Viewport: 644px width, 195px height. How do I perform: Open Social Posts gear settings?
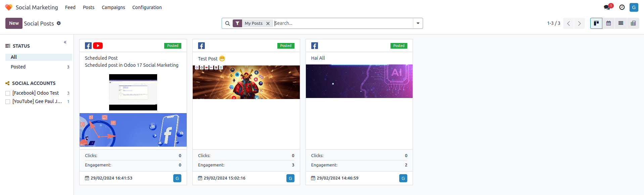click(x=59, y=23)
